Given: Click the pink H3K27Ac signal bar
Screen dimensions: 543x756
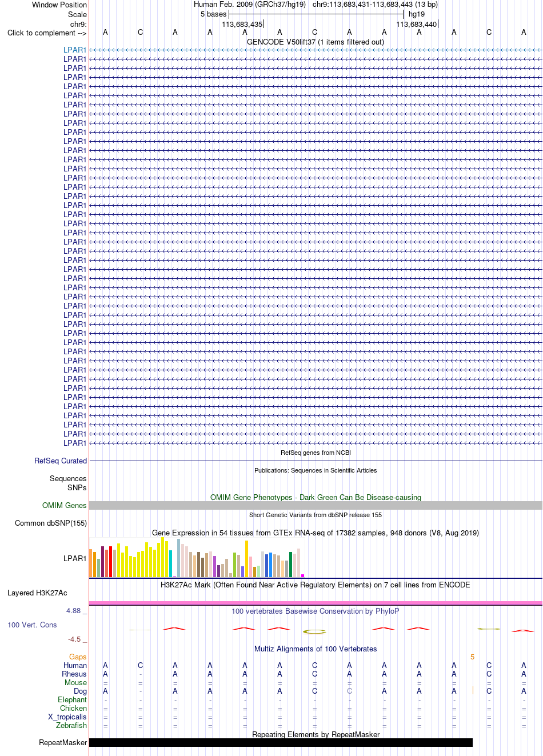Looking at the screenshot, I should [316, 603].
